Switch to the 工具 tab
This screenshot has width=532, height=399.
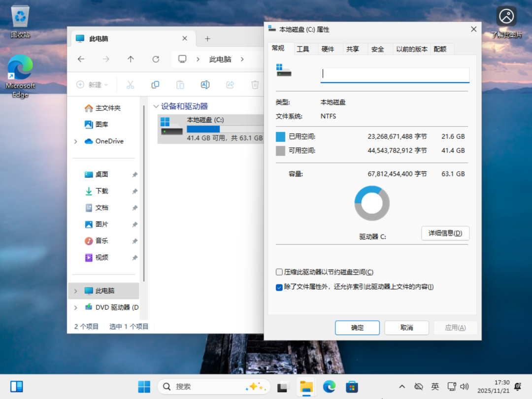[303, 49]
